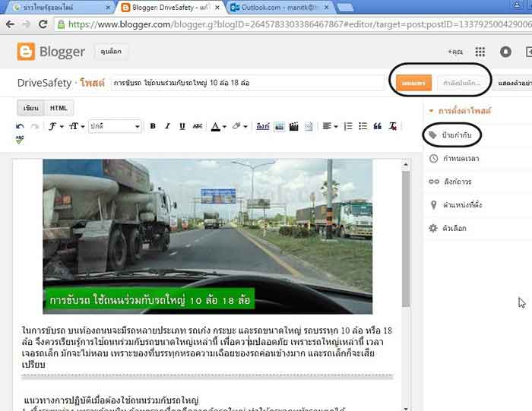The width and height of the screenshot is (532, 411).
Task: Close the Outlook.com browser tab
Action: pos(326,8)
